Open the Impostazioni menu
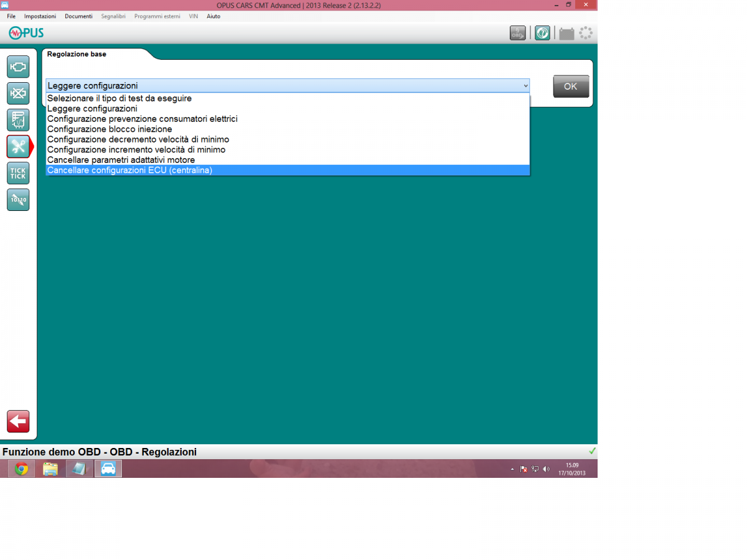 (40, 16)
